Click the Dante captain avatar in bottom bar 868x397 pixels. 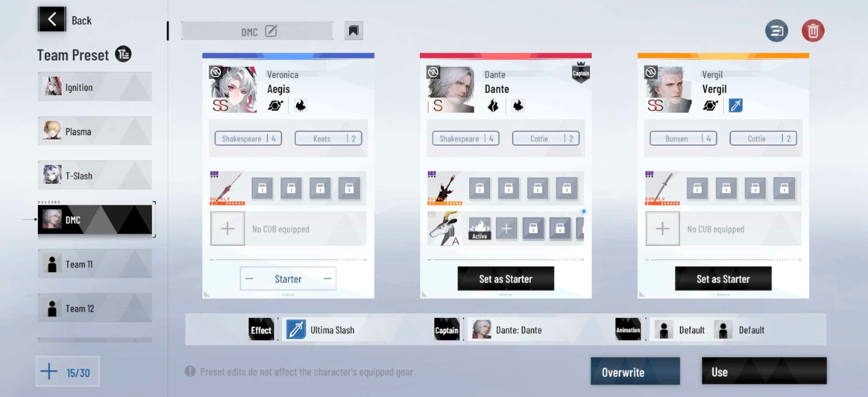pos(481,330)
